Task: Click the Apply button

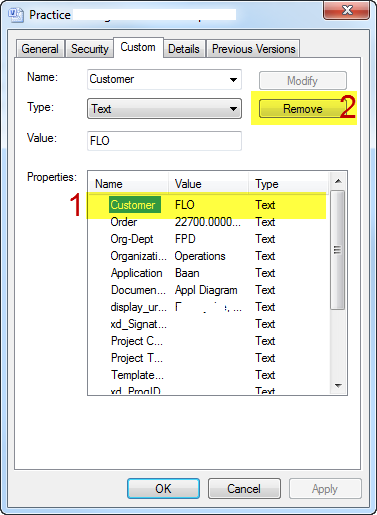Action: pos(325,489)
